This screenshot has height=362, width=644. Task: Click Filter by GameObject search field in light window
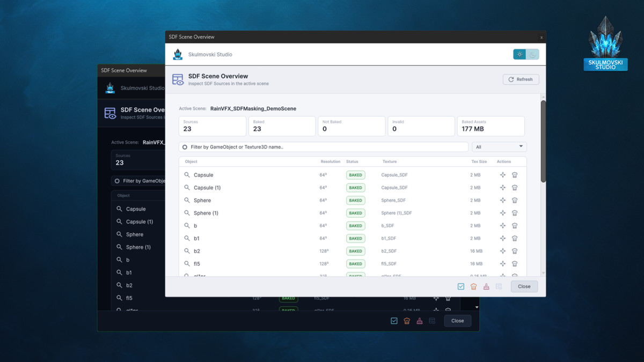click(324, 146)
